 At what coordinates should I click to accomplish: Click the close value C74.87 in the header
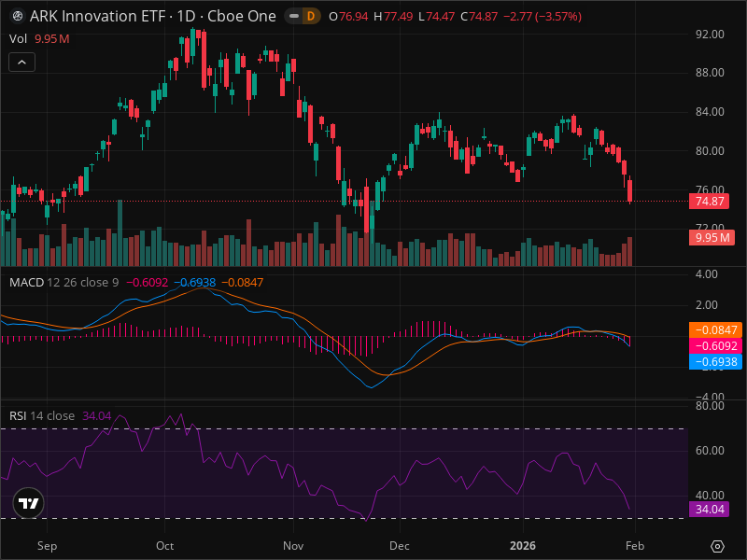(x=479, y=17)
